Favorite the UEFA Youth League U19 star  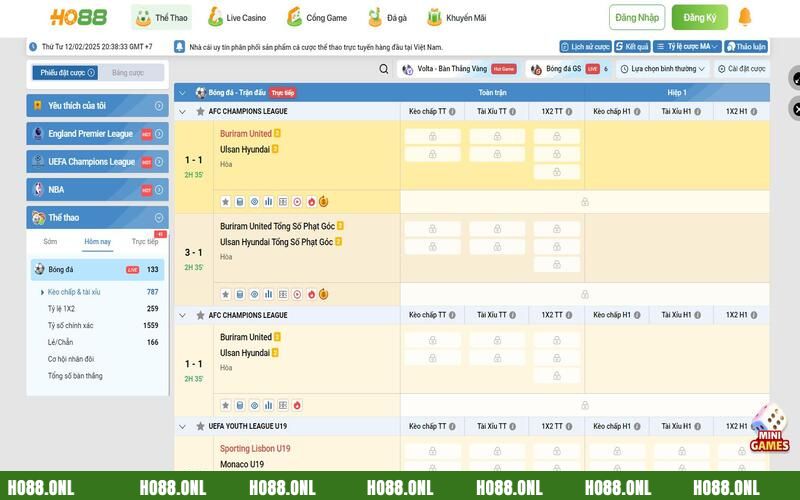pos(201,426)
